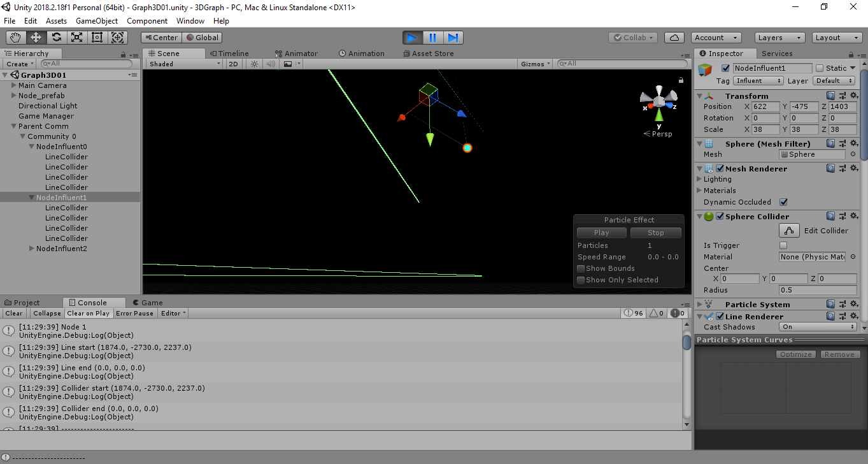868x464 pixels.
Task: Disable the Line Renderer component checkbox
Action: coord(720,316)
